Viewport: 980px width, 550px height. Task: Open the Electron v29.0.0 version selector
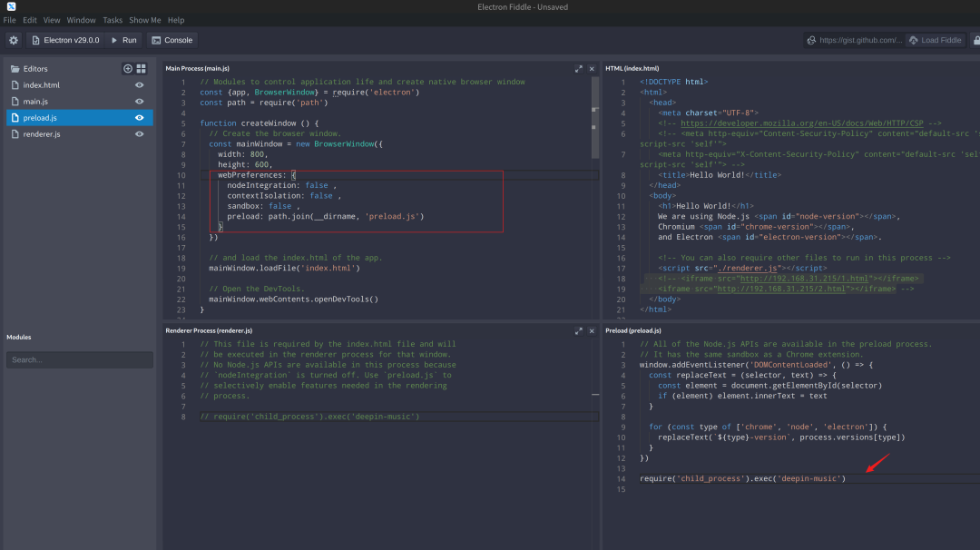click(x=65, y=40)
